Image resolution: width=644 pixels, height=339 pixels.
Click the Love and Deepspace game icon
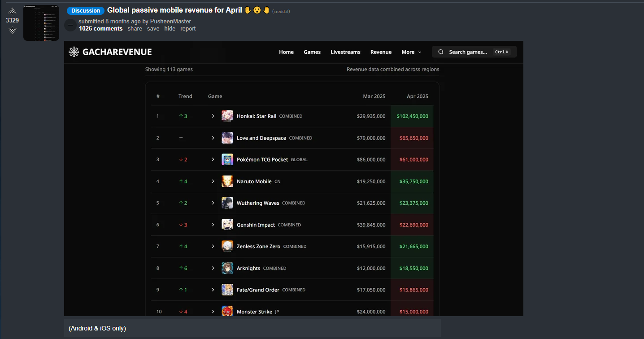pos(227,138)
